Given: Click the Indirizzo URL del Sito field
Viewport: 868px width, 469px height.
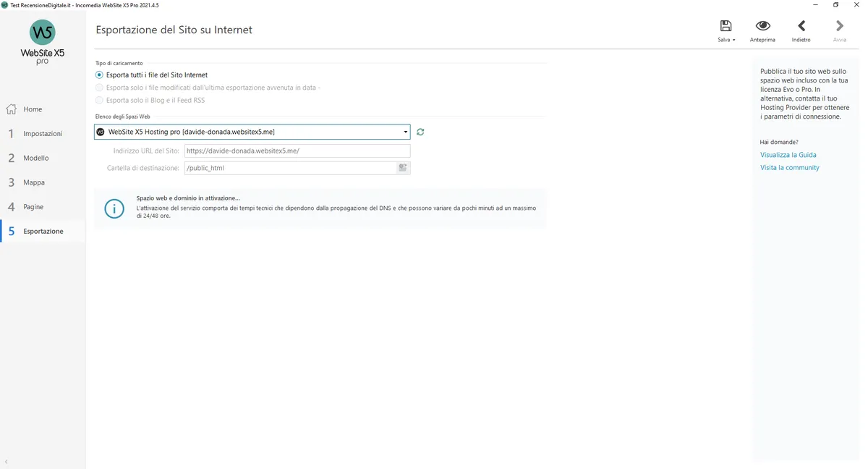Looking at the screenshot, I should click(x=297, y=151).
